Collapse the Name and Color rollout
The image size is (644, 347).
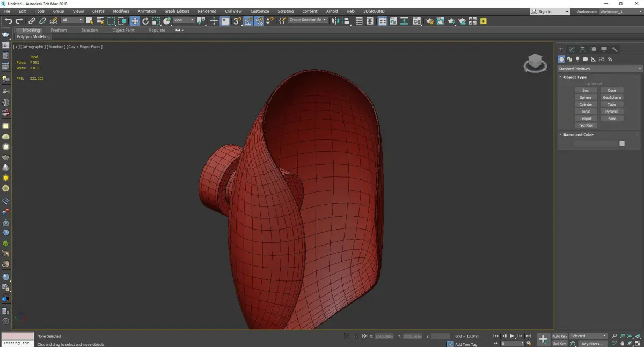coord(578,135)
